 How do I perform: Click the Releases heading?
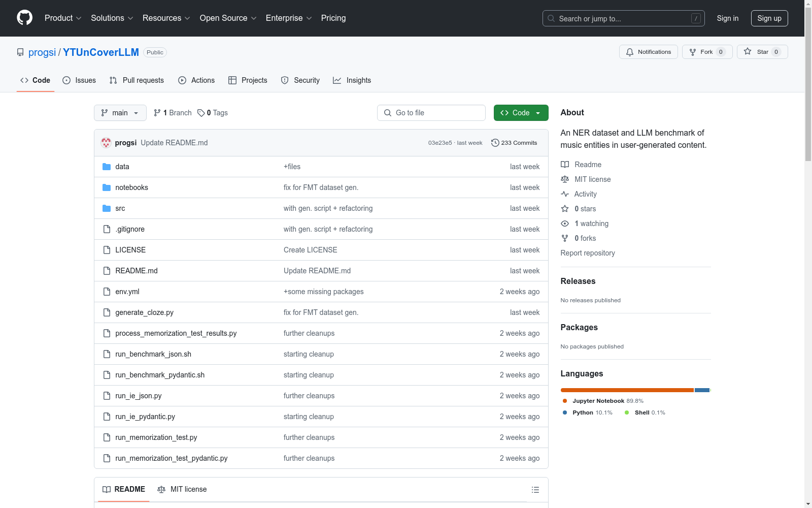click(x=578, y=281)
